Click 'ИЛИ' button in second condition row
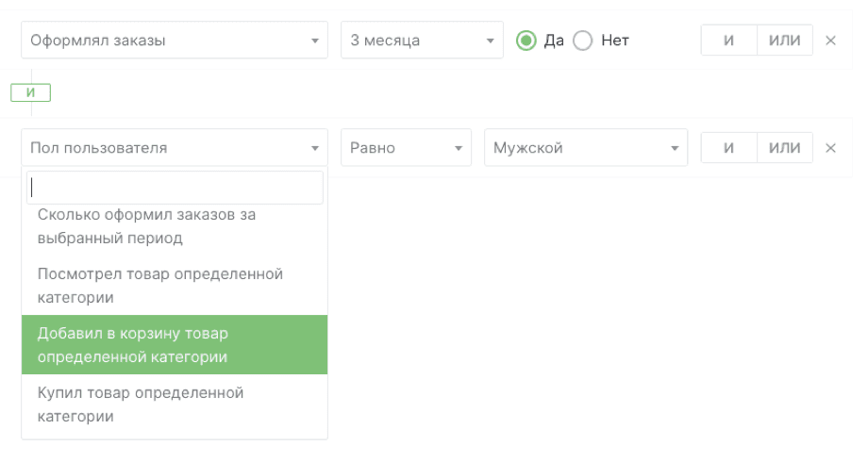Screen dimensions: 868x462 pyautogui.click(x=784, y=147)
